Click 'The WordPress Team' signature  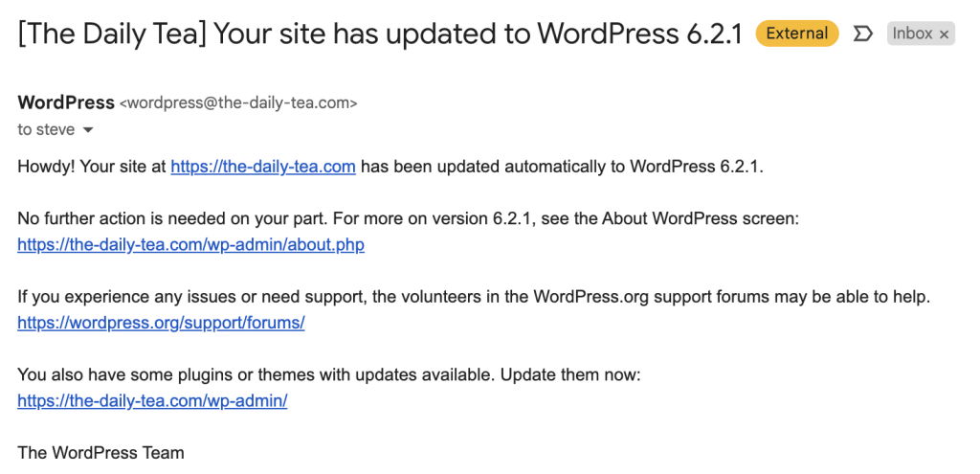tap(100, 453)
